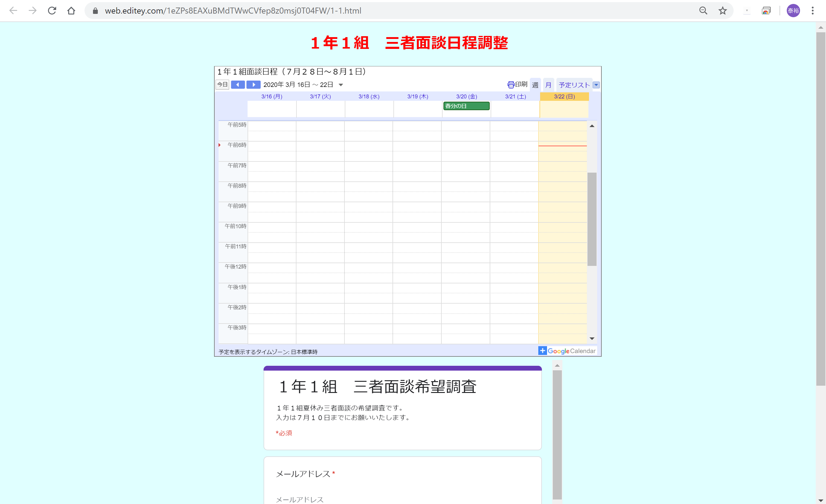Bookmark this page with the star icon
Screen dimensions: 826x504
click(722, 11)
